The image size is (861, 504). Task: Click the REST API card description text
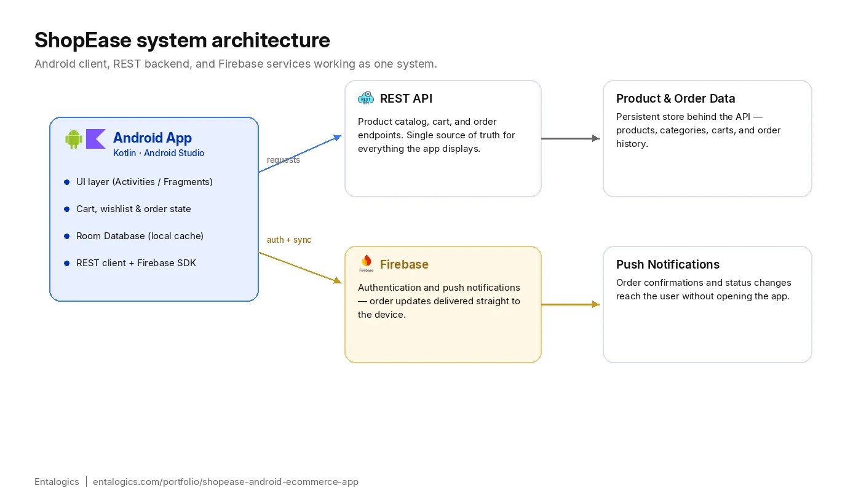pyautogui.click(x=437, y=135)
